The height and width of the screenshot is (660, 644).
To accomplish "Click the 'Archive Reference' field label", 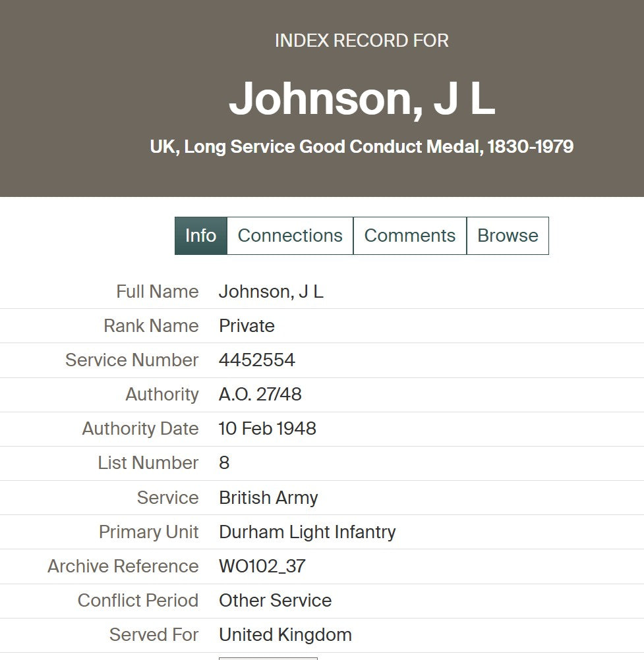I will pyautogui.click(x=123, y=566).
